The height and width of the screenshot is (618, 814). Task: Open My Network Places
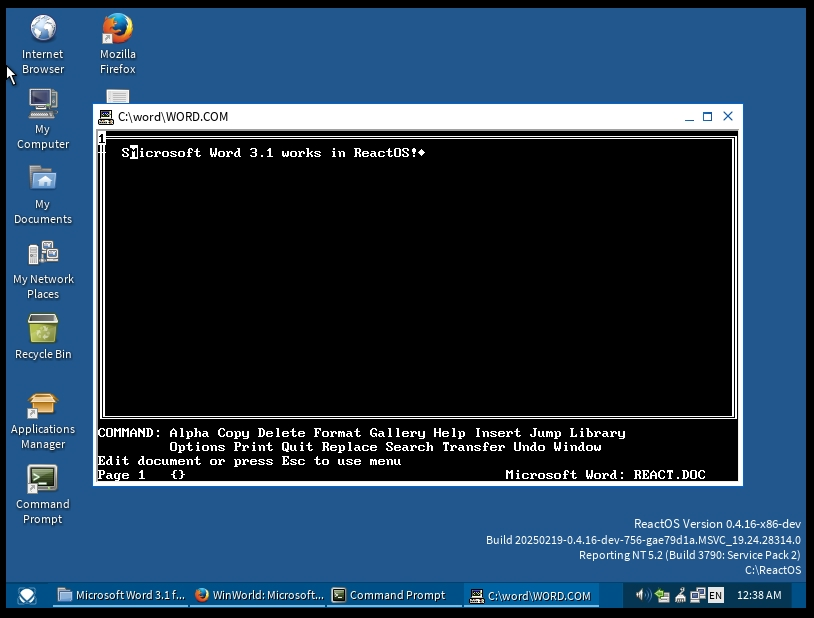[x=42, y=256]
